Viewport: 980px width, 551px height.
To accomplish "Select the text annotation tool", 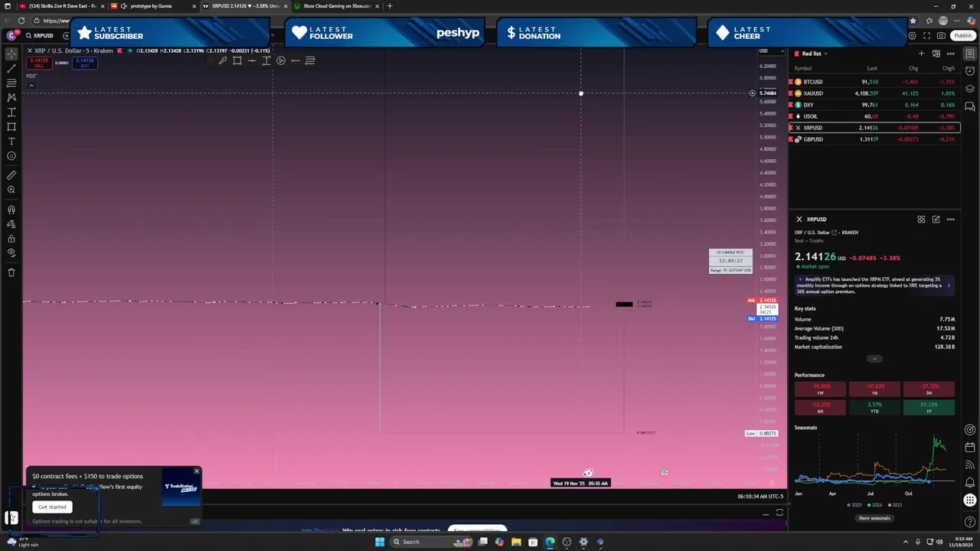I will 11,142.
